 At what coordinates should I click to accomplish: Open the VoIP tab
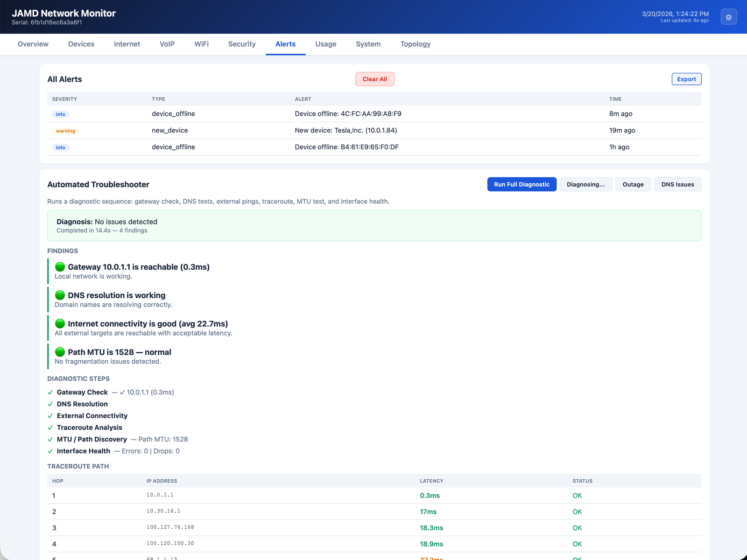click(167, 44)
